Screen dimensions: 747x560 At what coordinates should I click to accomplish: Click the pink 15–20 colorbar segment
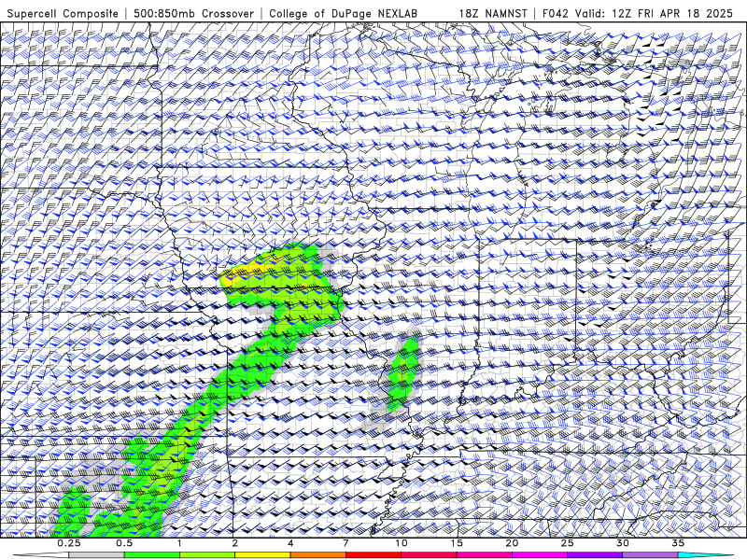tap(484, 555)
